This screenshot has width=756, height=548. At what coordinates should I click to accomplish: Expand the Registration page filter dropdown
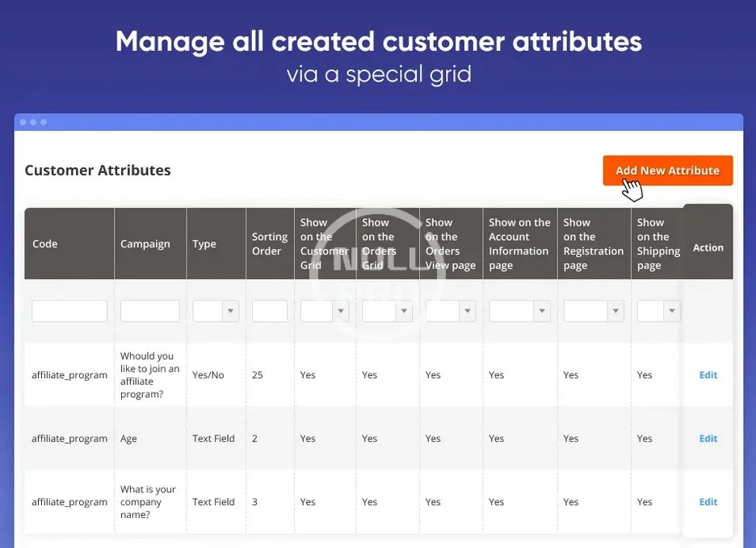(594, 311)
